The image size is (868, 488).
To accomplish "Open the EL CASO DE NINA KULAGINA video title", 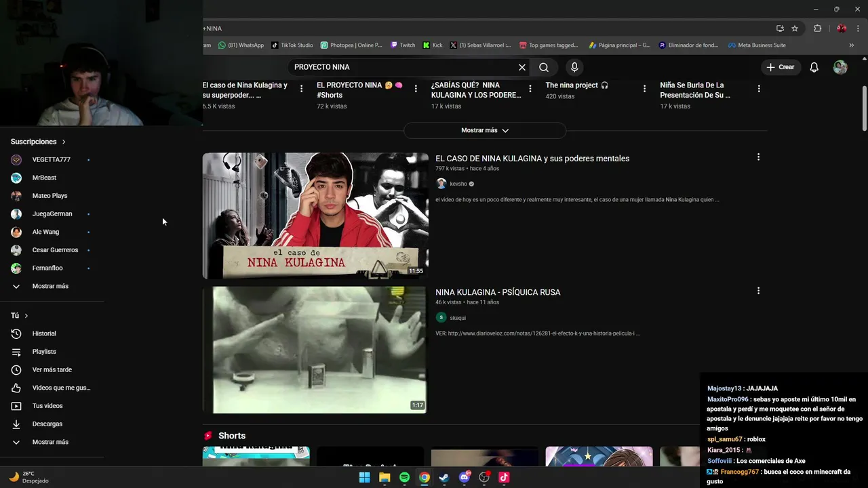I will click(532, 159).
